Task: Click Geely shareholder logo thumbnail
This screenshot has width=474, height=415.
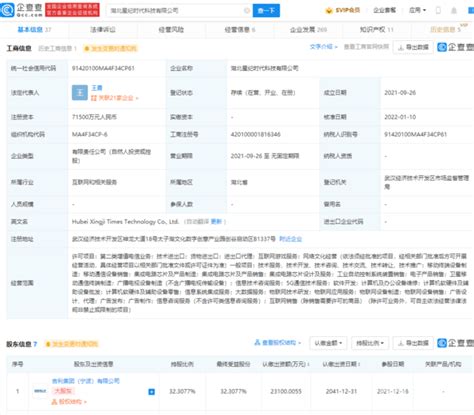Action: [40, 391]
